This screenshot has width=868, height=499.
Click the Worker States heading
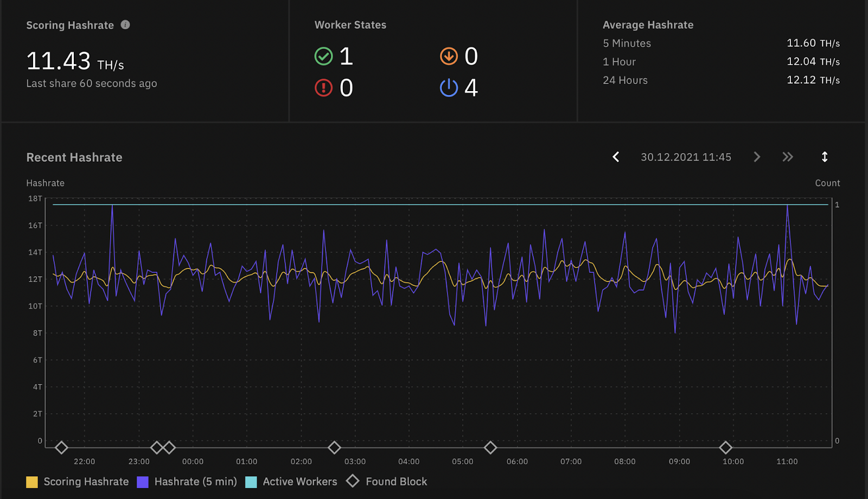350,25
